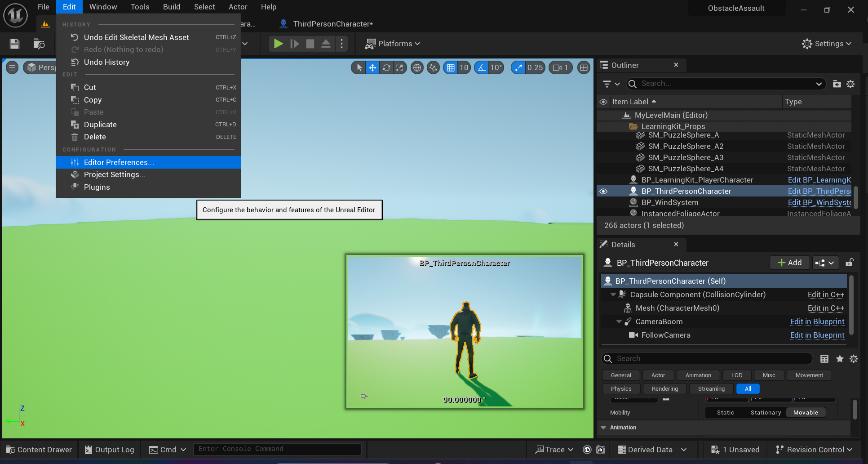Click the Eject from player icon

[x=326, y=44]
